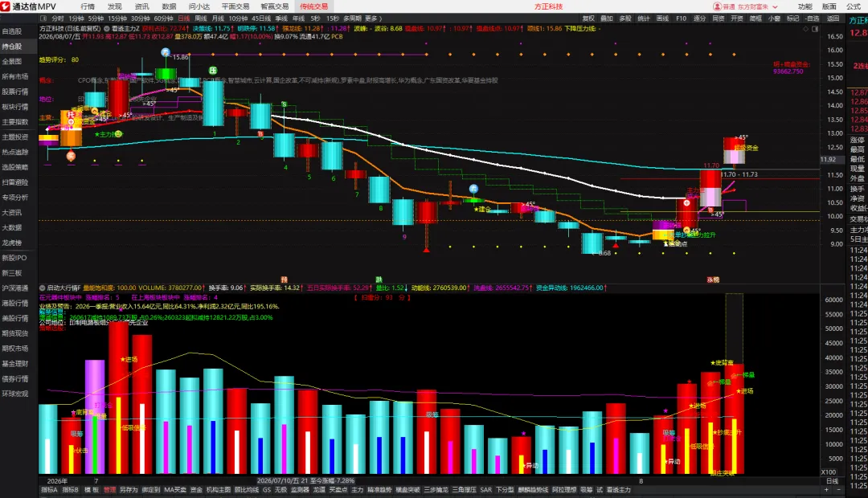The height and width of the screenshot is (498, 868).
Task: Select the 季线 period
Action: pos(282,18)
